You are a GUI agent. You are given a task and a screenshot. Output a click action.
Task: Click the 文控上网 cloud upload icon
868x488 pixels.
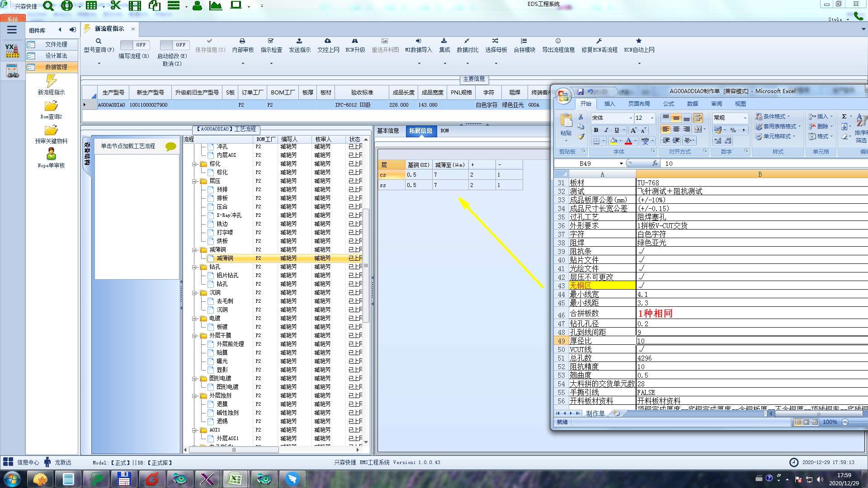(328, 41)
